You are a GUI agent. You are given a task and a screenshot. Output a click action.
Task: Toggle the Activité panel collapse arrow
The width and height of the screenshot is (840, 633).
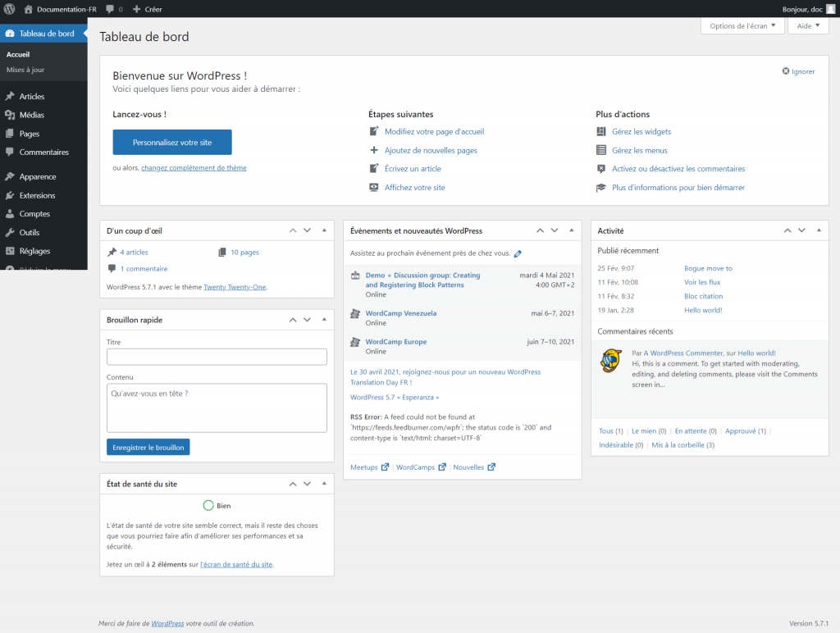coord(816,230)
